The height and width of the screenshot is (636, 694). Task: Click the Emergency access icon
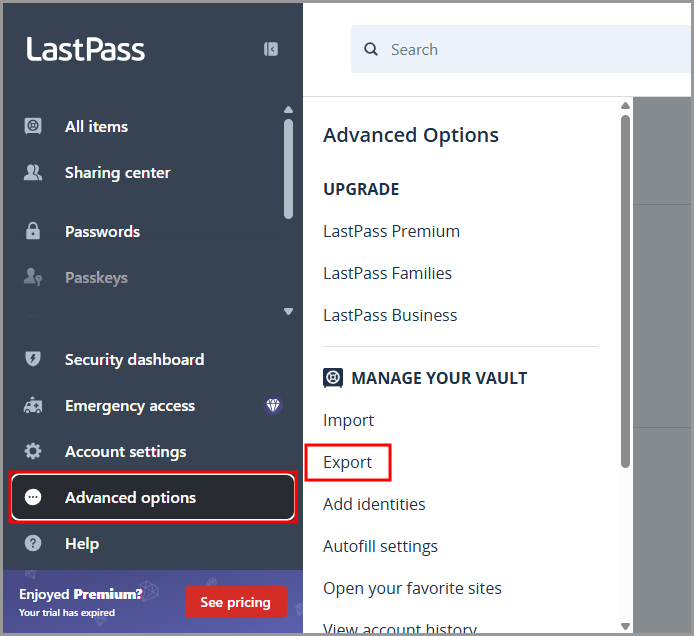[x=33, y=405]
